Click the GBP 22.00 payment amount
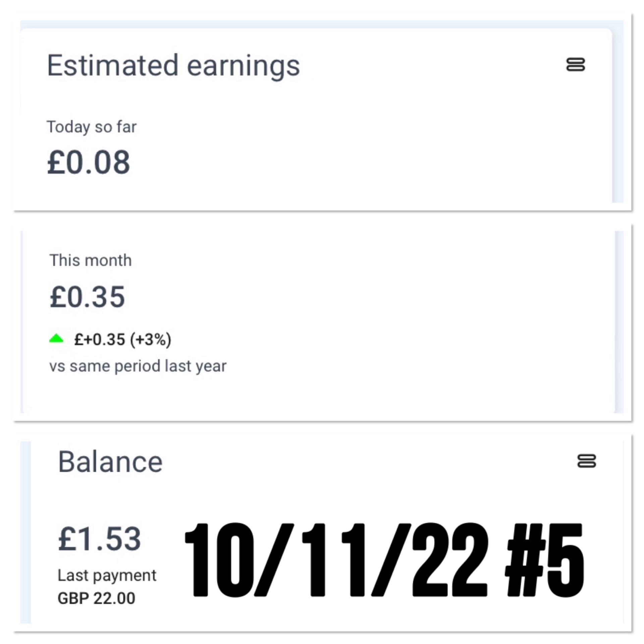Image resolution: width=644 pixels, height=644 pixels. pos(96,598)
